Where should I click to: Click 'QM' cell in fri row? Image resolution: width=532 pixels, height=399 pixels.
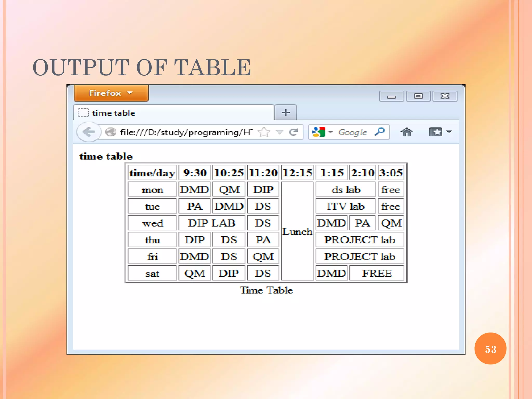point(263,257)
